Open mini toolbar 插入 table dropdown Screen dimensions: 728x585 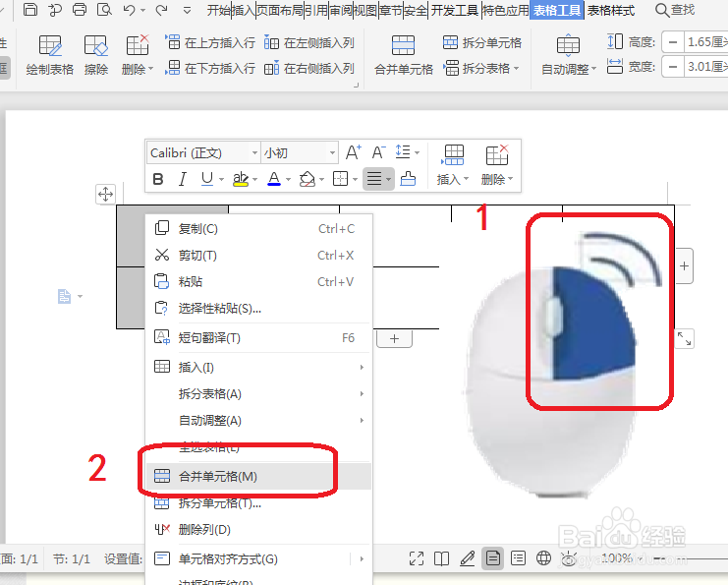453,166
